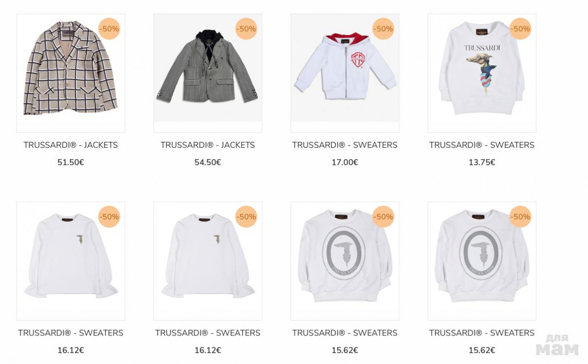
Task: Click the -50% badge on checked jacket
Action: tap(109, 29)
